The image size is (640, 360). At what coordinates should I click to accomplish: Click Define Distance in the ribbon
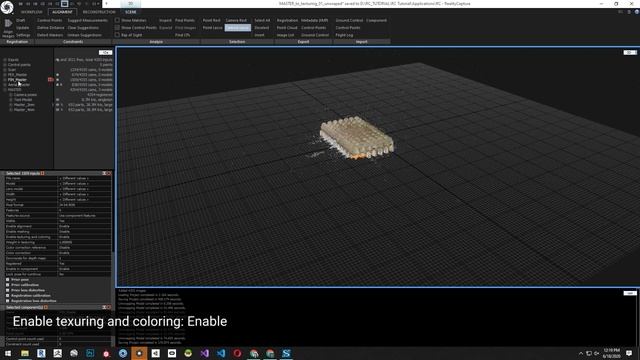51,27
